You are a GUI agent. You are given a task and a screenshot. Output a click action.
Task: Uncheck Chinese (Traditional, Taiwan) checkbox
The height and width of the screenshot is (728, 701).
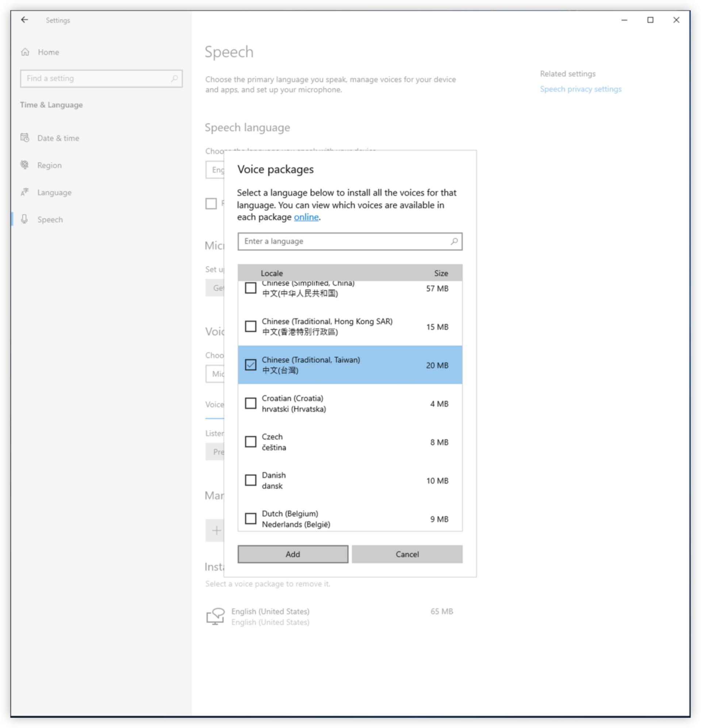click(251, 365)
